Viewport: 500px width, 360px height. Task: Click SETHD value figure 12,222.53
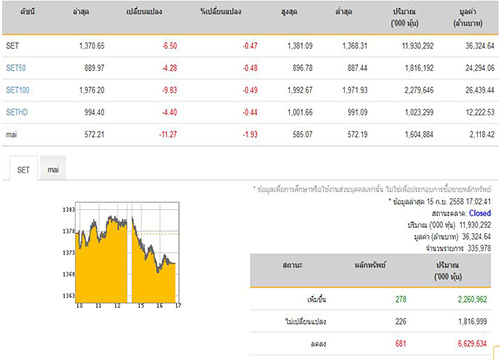pyautogui.click(x=480, y=112)
